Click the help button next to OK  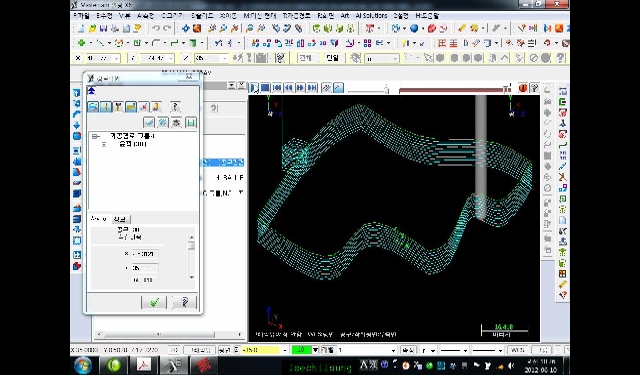click(x=184, y=302)
